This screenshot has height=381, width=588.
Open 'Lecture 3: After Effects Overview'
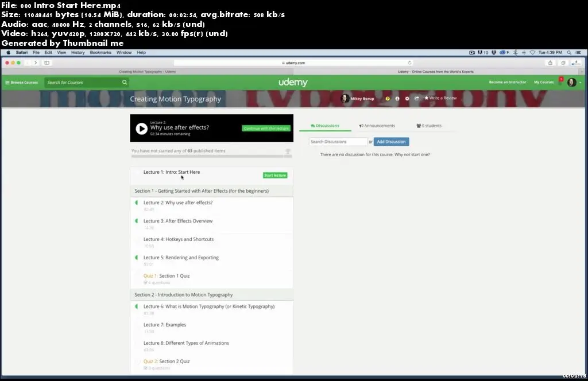point(178,221)
